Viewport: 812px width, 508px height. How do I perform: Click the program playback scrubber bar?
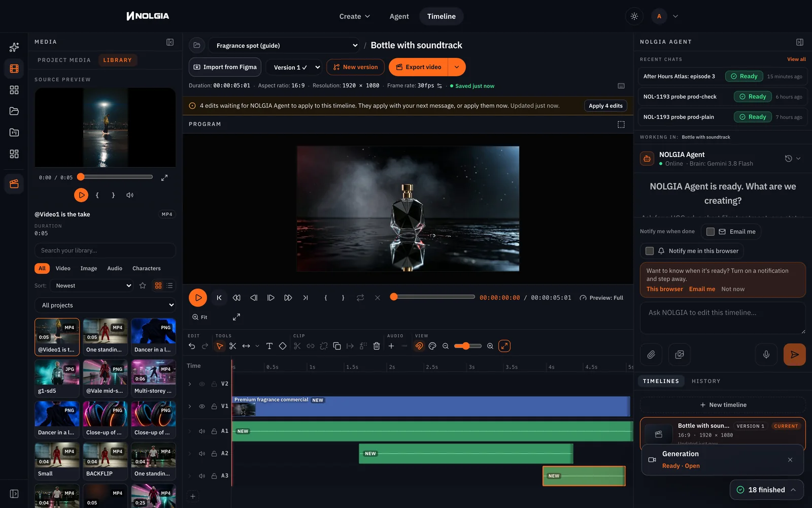pos(433,297)
